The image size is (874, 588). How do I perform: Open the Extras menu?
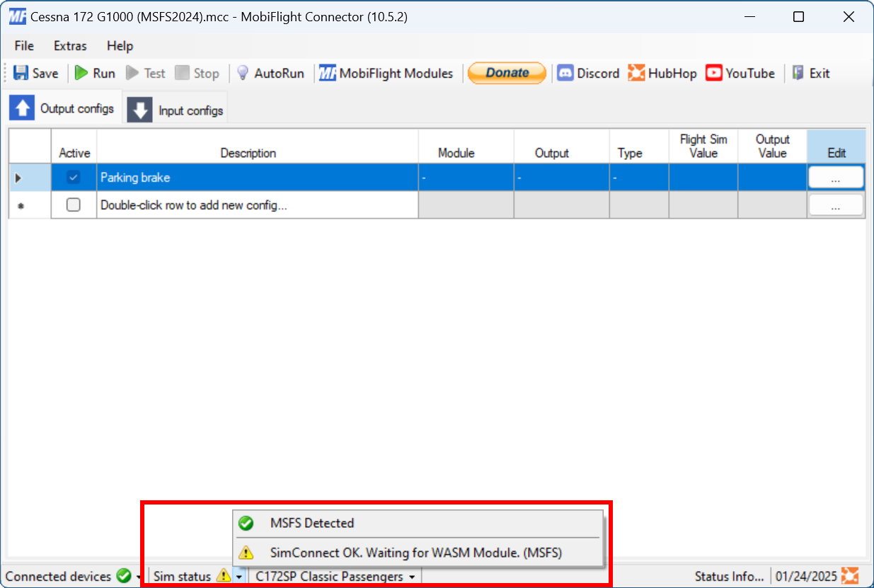(70, 46)
